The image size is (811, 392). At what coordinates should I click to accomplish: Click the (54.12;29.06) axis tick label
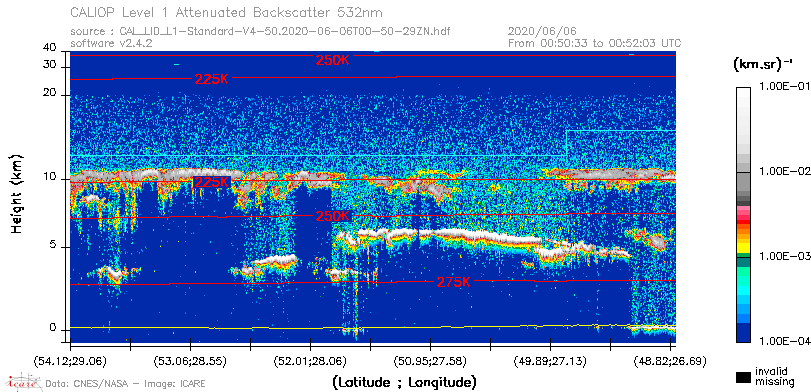(71, 360)
